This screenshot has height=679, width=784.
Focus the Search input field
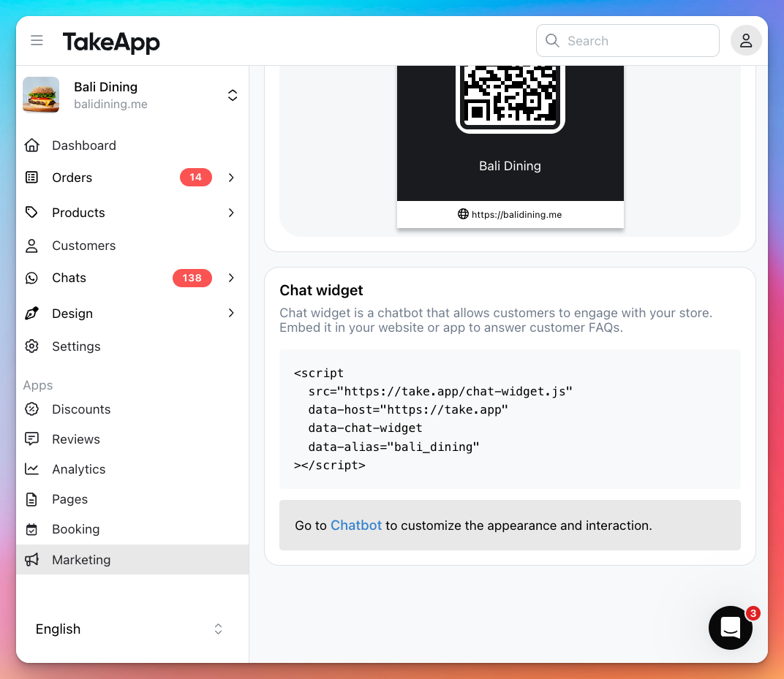(627, 40)
